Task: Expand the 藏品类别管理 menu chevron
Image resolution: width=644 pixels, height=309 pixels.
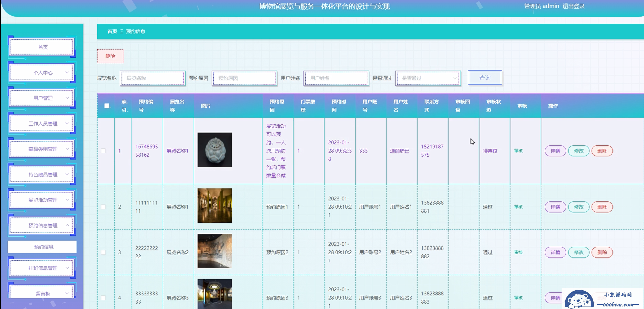Action: tap(67, 149)
